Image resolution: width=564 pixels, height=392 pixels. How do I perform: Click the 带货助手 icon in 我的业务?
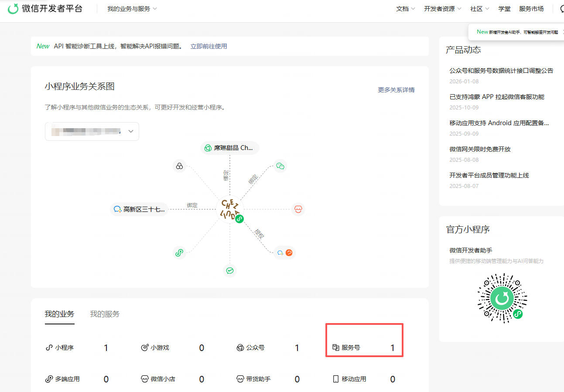[x=240, y=379]
